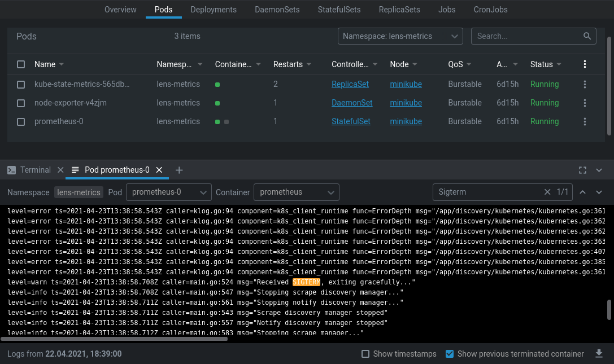
Task: Close the Pod prometheus-0 dock tab
Action: tap(159, 170)
